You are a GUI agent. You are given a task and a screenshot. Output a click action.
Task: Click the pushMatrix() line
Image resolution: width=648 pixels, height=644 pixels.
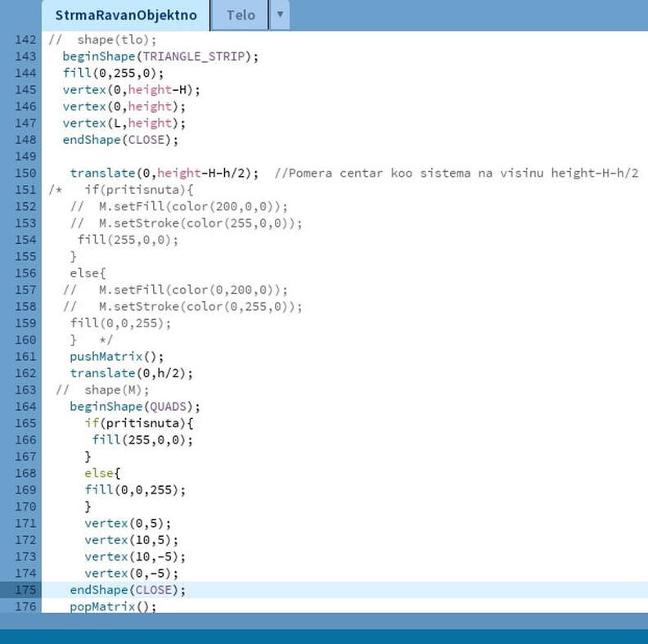coord(116,356)
